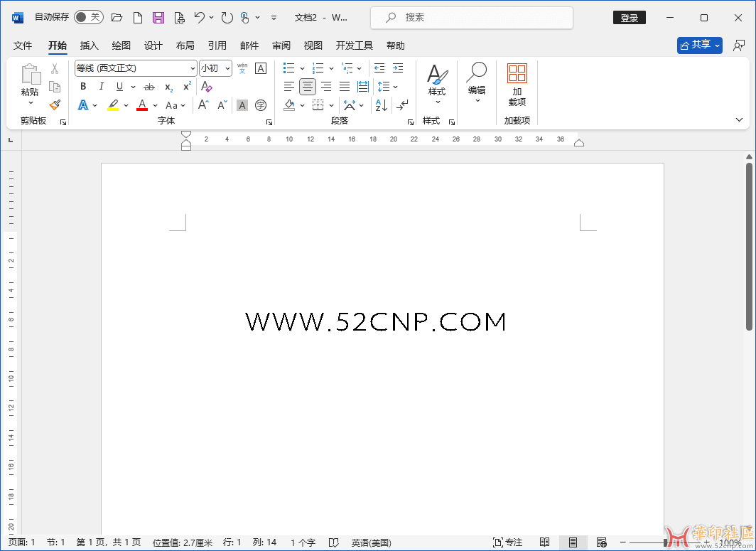
Task: Click the character border icon
Action: click(261, 68)
